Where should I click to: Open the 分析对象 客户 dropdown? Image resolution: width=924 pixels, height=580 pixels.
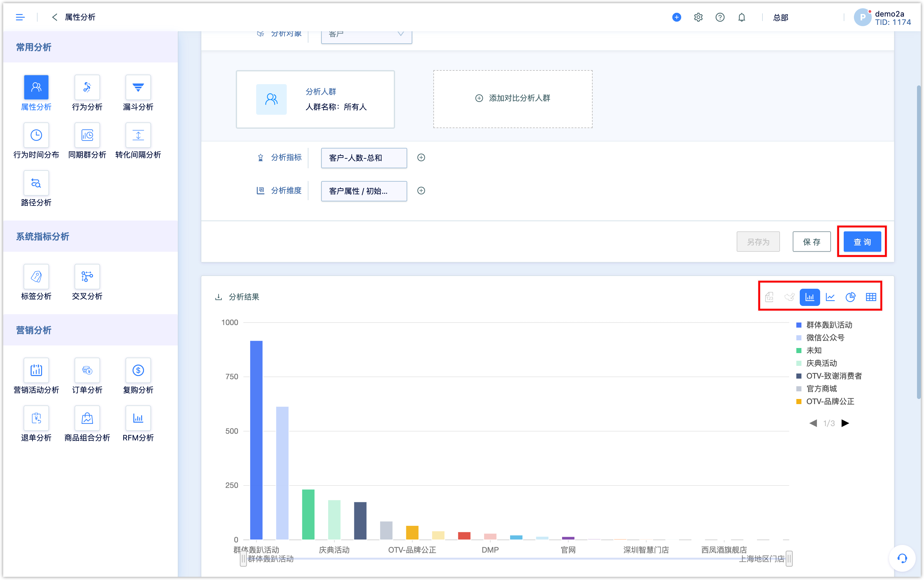(x=366, y=37)
